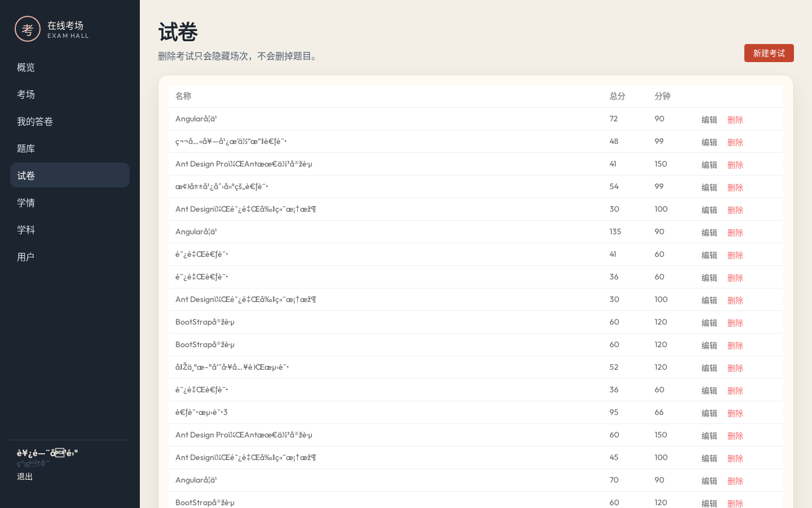The image size is (812, 508).
Task: Click the 新建考试 button
Action: (x=769, y=53)
